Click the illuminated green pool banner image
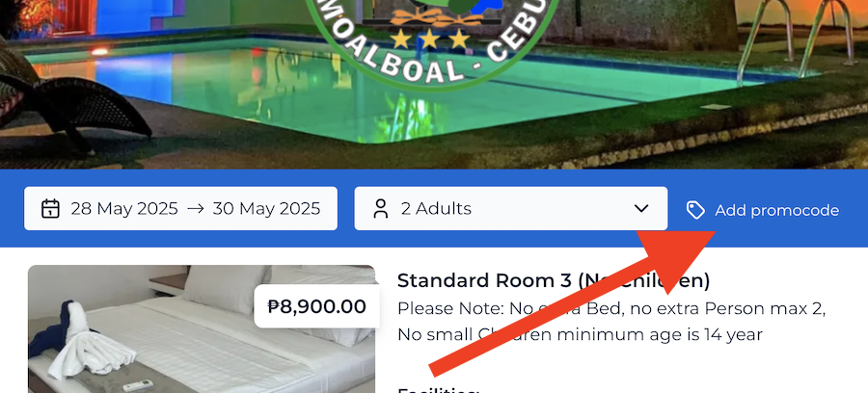Image resolution: width=868 pixels, height=393 pixels. pyautogui.click(x=434, y=84)
